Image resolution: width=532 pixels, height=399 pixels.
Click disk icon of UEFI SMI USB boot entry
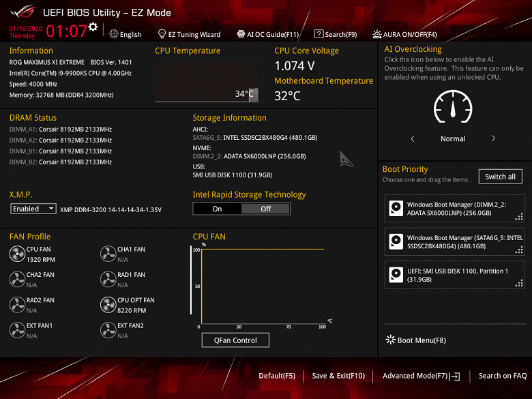[x=396, y=275]
